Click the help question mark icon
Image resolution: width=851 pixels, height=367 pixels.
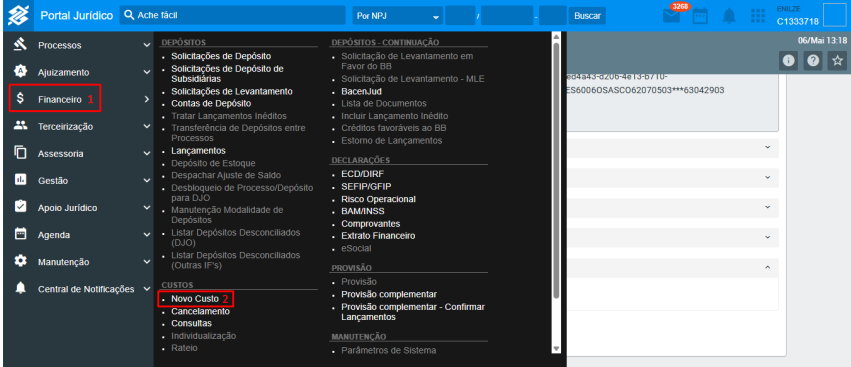tap(813, 61)
